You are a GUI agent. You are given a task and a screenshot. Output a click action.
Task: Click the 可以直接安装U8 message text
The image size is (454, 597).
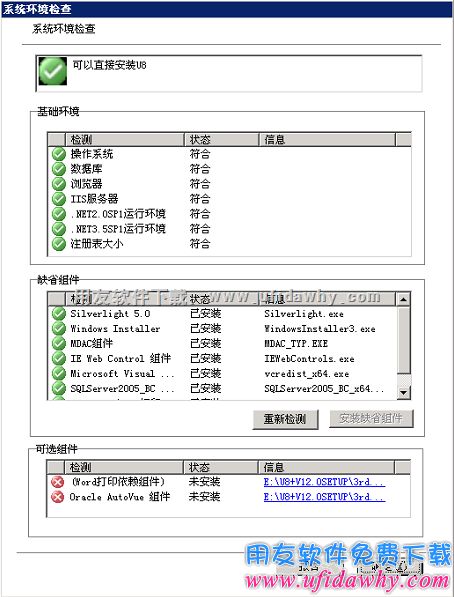pos(110,65)
